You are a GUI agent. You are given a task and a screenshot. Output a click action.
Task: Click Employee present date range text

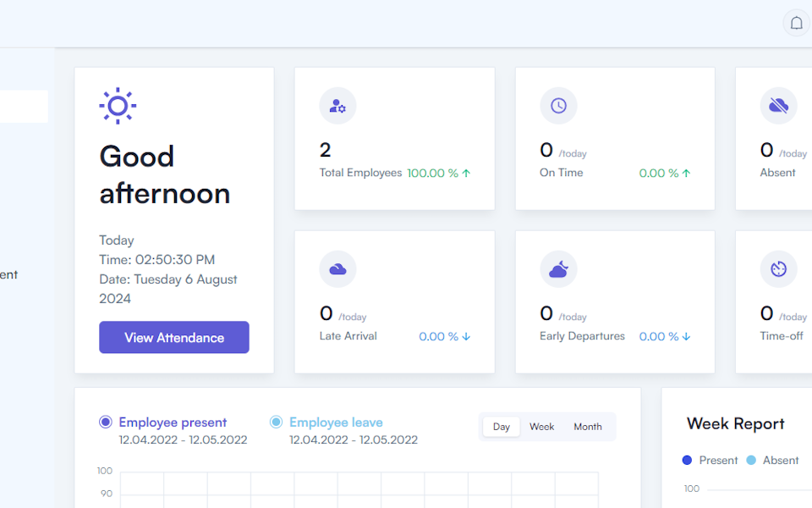click(183, 440)
